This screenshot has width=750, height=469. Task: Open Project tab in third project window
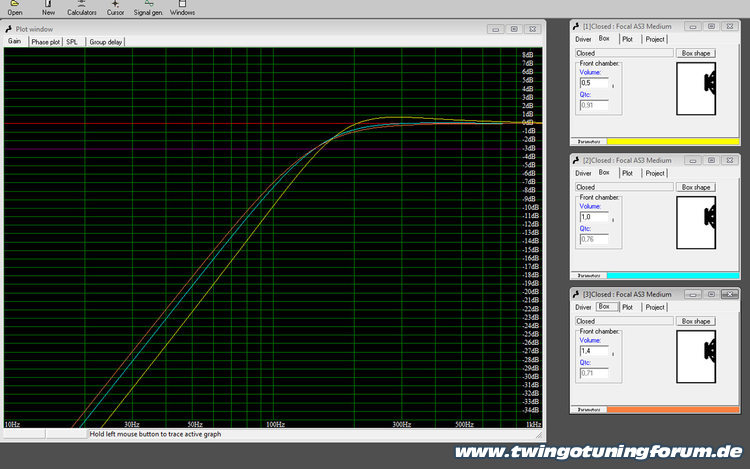(x=655, y=307)
